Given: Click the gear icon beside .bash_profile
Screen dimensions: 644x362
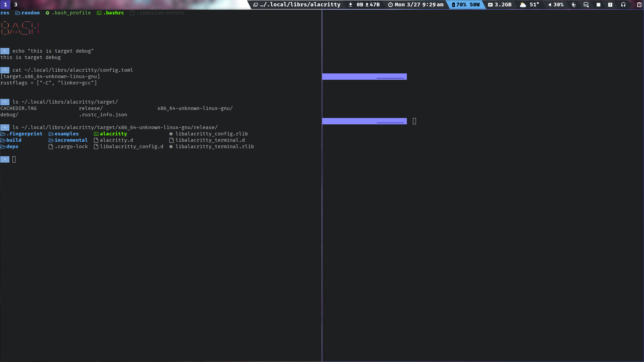Looking at the screenshot, I should click(47, 13).
